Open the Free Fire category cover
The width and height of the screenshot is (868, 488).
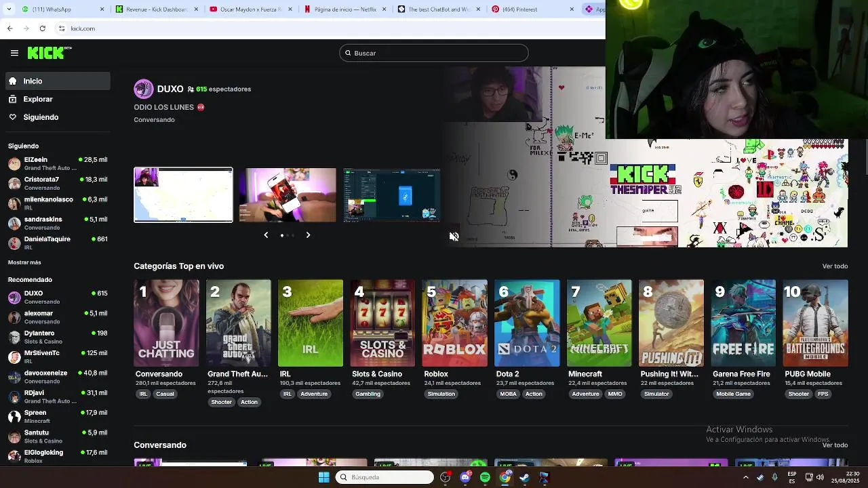(x=743, y=323)
